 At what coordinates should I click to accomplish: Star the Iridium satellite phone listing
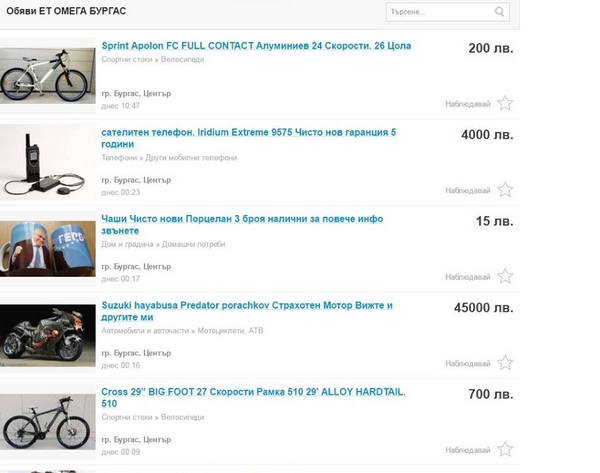tap(505, 189)
